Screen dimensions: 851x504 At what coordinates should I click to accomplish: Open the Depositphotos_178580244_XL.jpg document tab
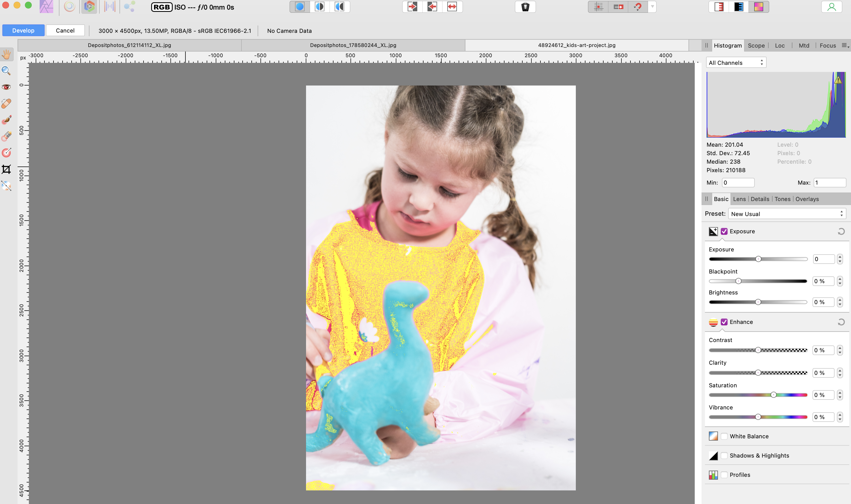click(x=353, y=45)
